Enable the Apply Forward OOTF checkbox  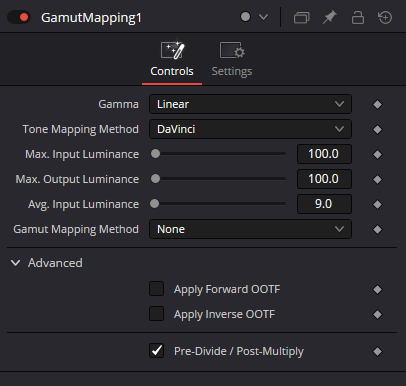coord(156,289)
